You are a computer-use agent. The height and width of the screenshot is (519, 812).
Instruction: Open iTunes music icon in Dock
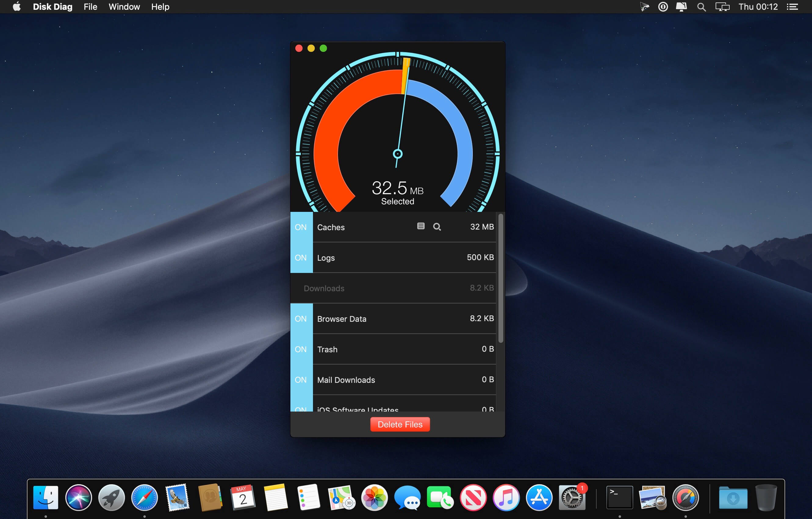coord(506,497)
